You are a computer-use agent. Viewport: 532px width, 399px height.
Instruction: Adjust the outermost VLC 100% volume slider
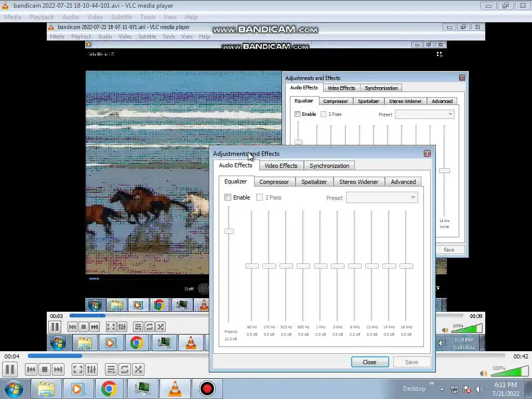point(510,371)
